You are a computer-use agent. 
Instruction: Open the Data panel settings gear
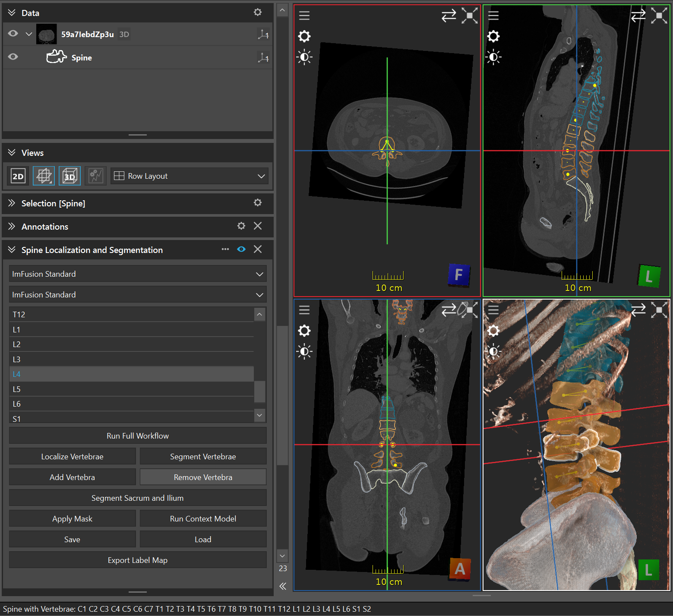258,13
